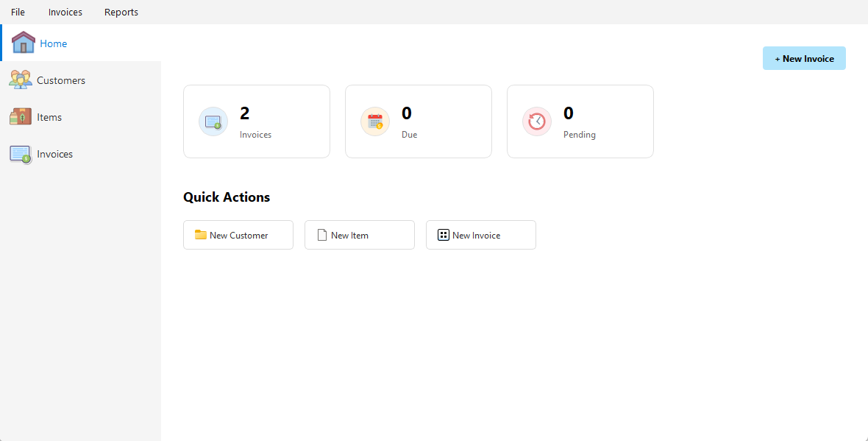Click the Due summary card
The height and width of the screenshot is (441, 868).
click(x=418, y=121)
